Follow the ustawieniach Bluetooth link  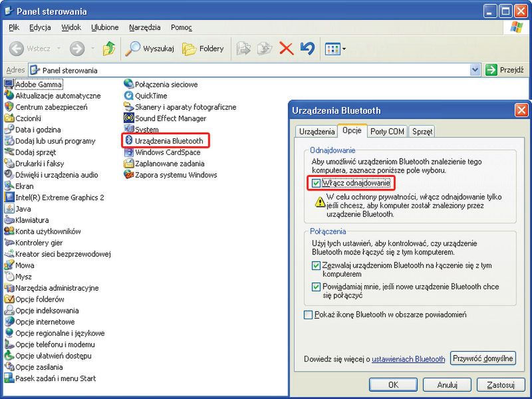[408, 359]
